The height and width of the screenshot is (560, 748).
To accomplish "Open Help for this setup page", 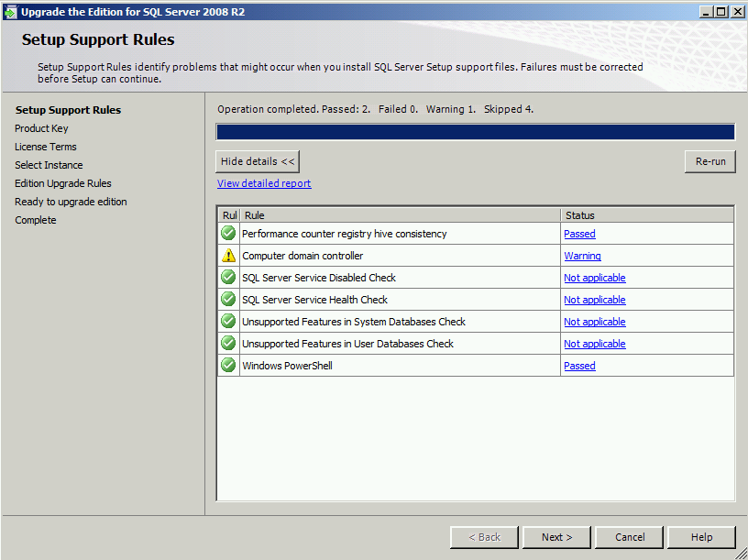I will [x=701, y=537].
